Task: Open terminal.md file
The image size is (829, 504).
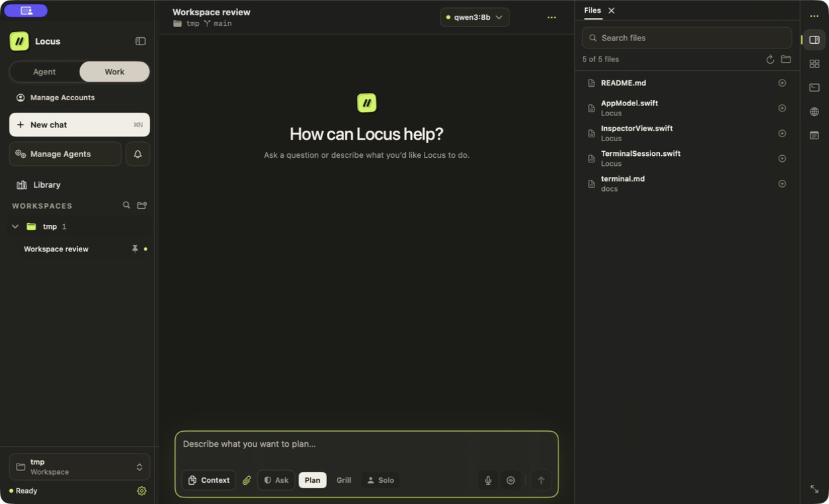Action: pos(687,184)
